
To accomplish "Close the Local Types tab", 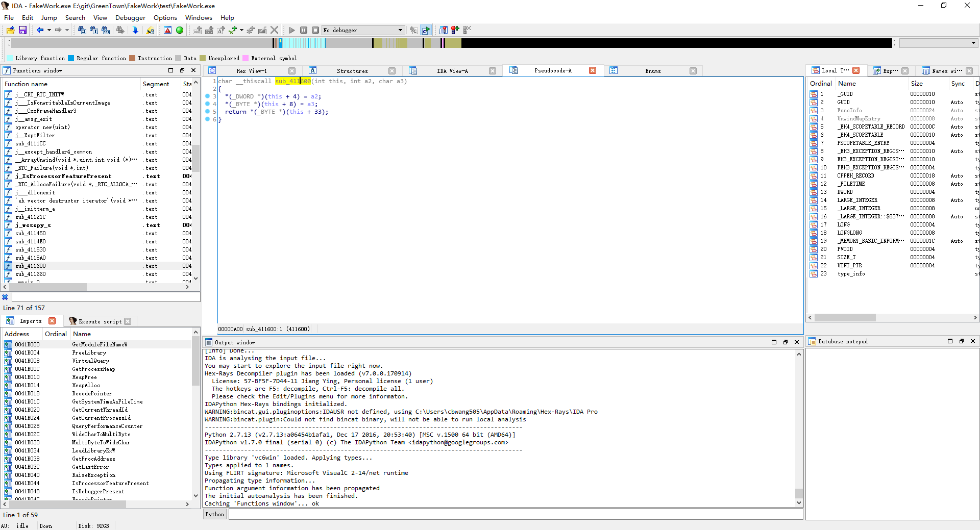I will 856,70.
